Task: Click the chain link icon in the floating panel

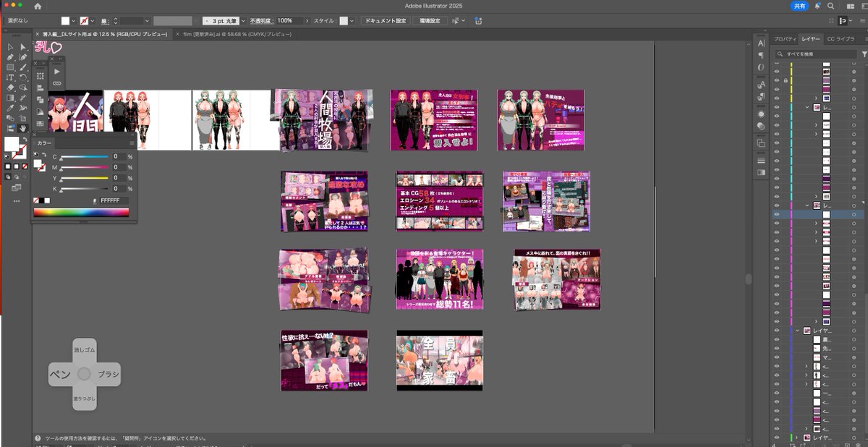Action: pyautogui.click(x=57, y=84)
